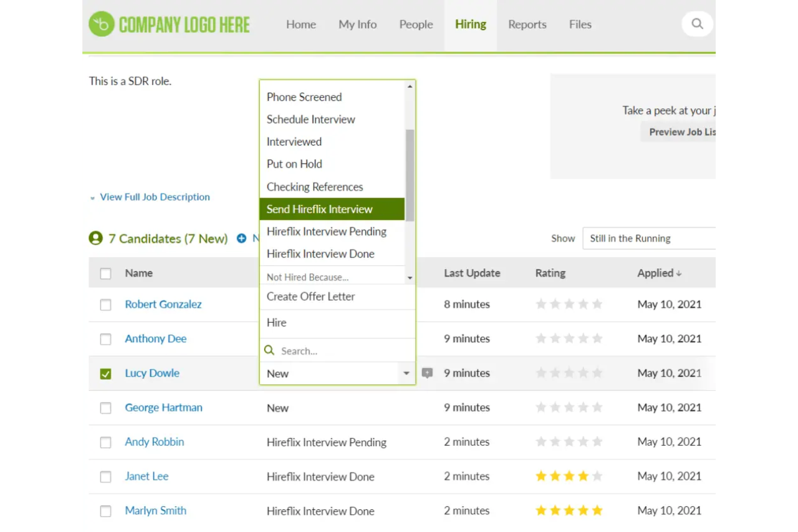
Task: Give George Hartman five stars
Action: click(598, 407)
